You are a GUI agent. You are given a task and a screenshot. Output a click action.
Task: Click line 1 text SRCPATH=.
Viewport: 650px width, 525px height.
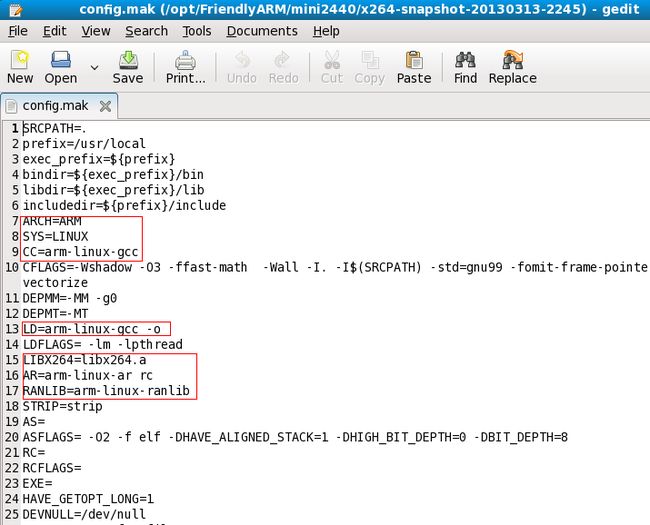(54, 129)
